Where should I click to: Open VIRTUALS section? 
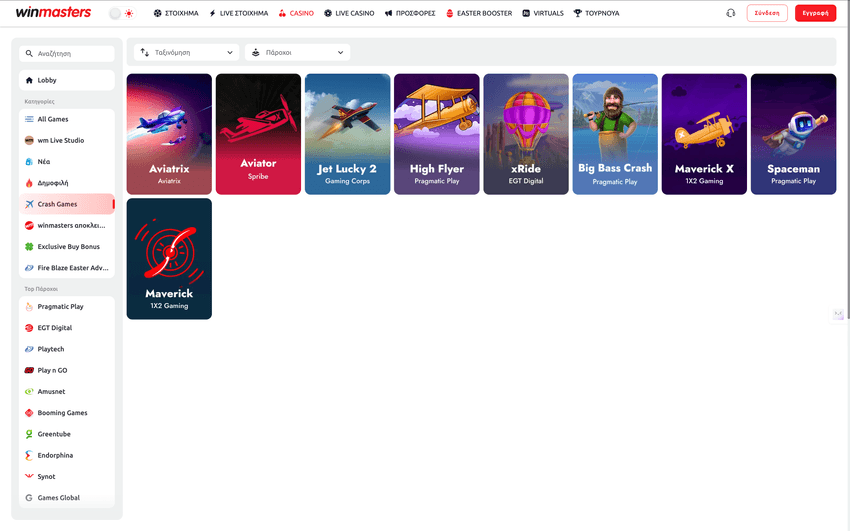(x=543, y=13)
